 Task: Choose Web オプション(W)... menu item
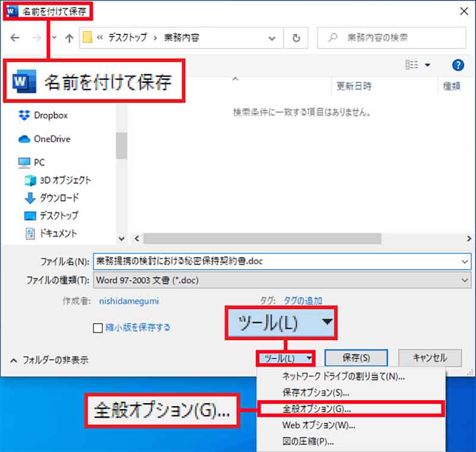[x=351, y=425]
